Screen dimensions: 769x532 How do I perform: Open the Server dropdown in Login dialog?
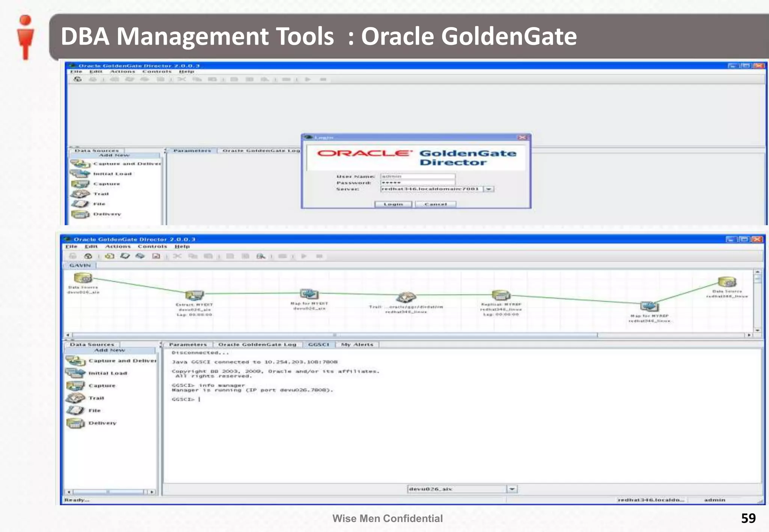coord(489,189)
